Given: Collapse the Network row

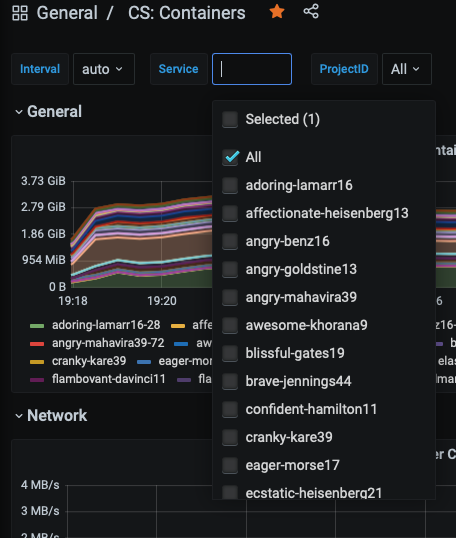Looking at the screenshot, I should (51, 416).
